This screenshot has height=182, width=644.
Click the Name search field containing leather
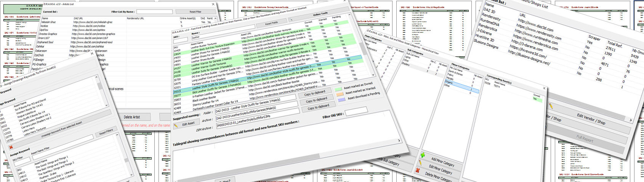click(x=223, y=32)
